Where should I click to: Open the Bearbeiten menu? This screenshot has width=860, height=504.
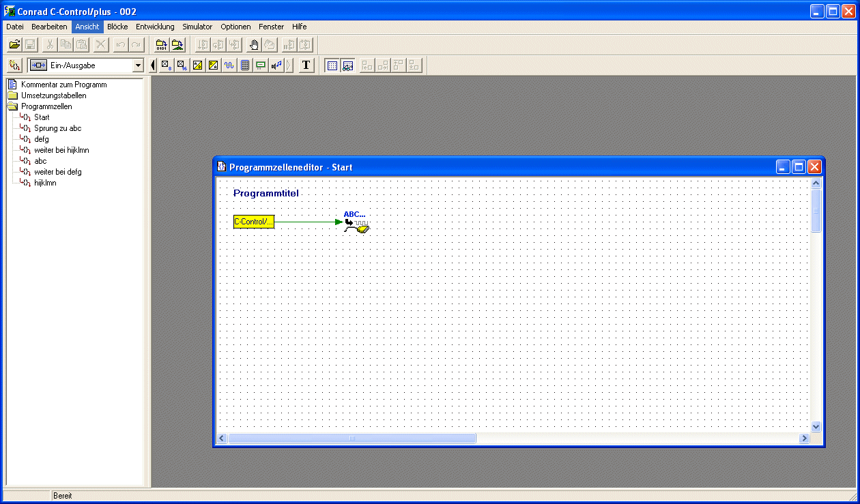point(49,27)
